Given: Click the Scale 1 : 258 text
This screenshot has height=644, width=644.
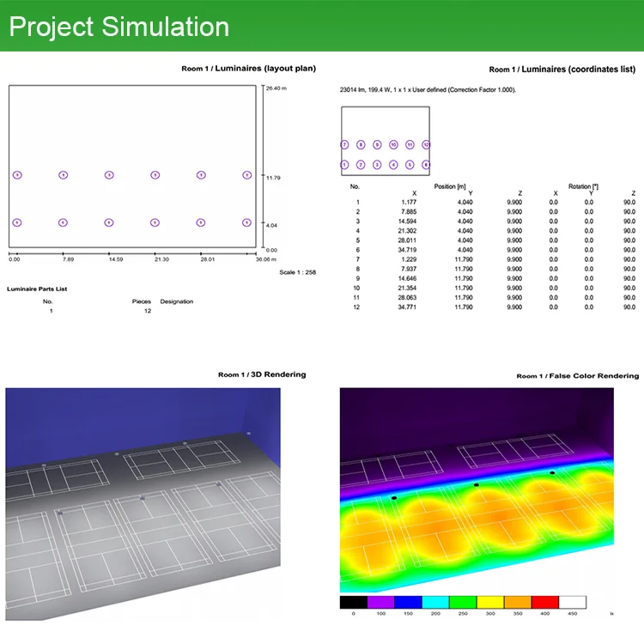Looking at the screenshot, I should [297, 272].
